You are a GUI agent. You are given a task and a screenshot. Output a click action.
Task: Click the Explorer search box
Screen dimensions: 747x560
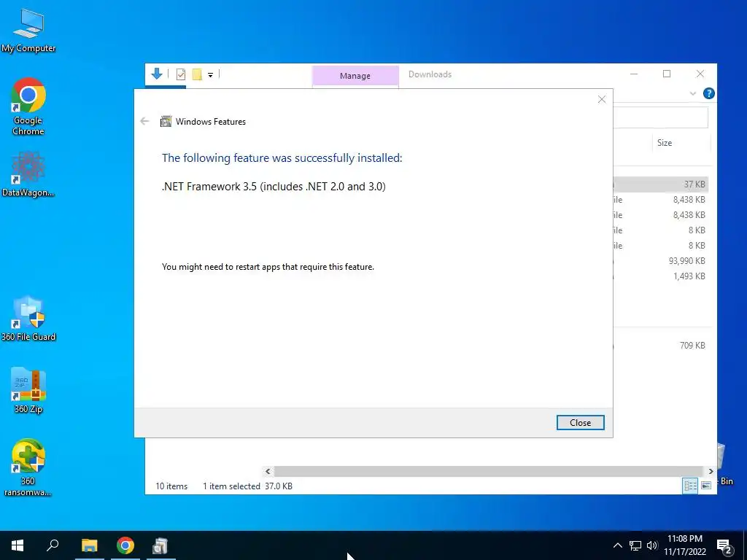click(x=660, y=117)
